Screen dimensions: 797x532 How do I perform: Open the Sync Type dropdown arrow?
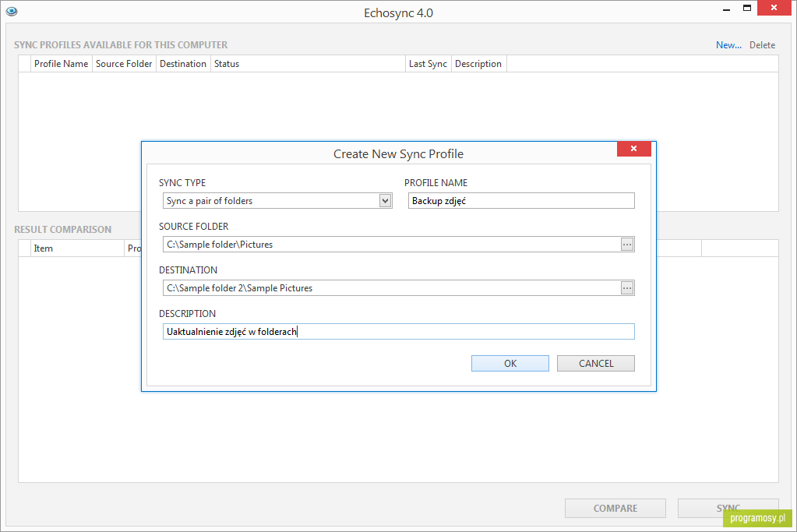click(x=386, y=201)
